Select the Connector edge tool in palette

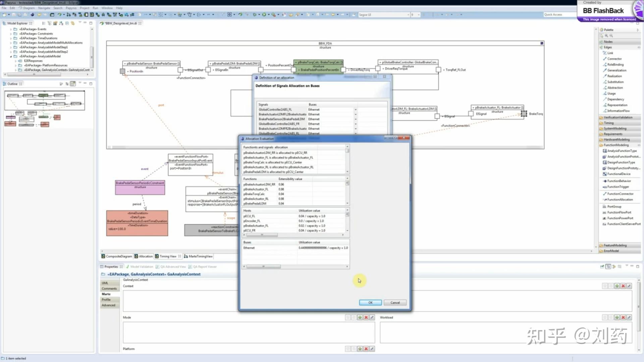(614, 59)
